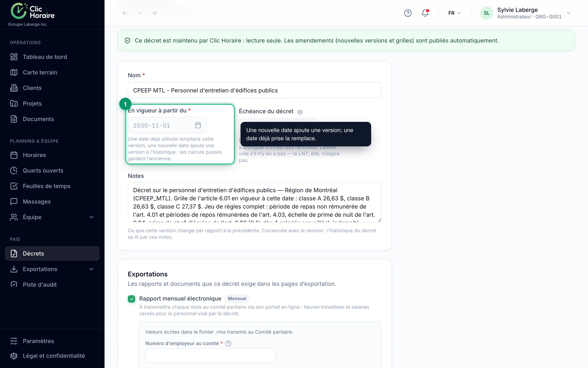Image resolution: width=588 pixels, height=368 pixels.
Task: Click the resize handle of the Notes textarea
Action: (x=379, y=220)
